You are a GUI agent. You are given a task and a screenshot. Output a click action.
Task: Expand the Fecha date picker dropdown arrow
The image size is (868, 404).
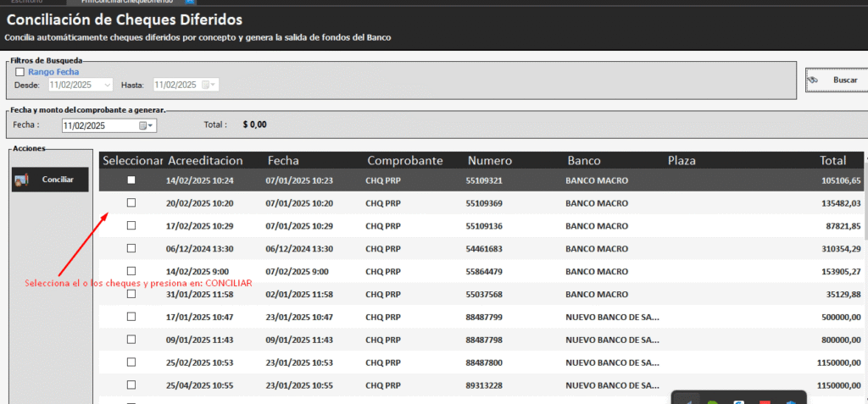[x=151, y=125]
